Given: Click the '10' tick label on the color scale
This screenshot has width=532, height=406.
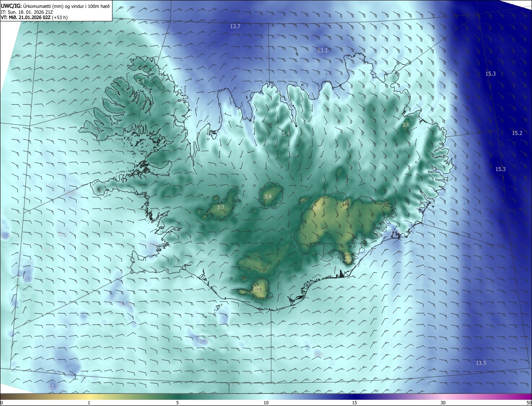Looking at the screenshot, I should point(266,403).
